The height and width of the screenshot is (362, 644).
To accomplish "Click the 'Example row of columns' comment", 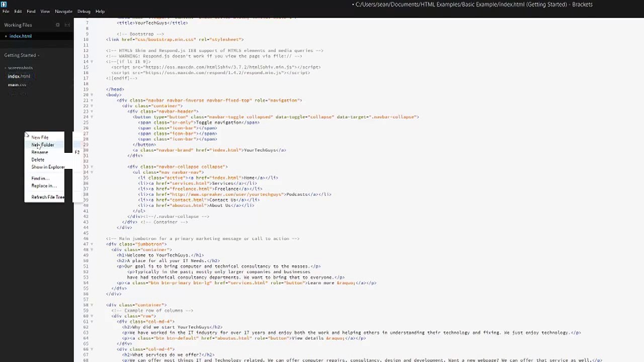I will (x=152, y=310).
